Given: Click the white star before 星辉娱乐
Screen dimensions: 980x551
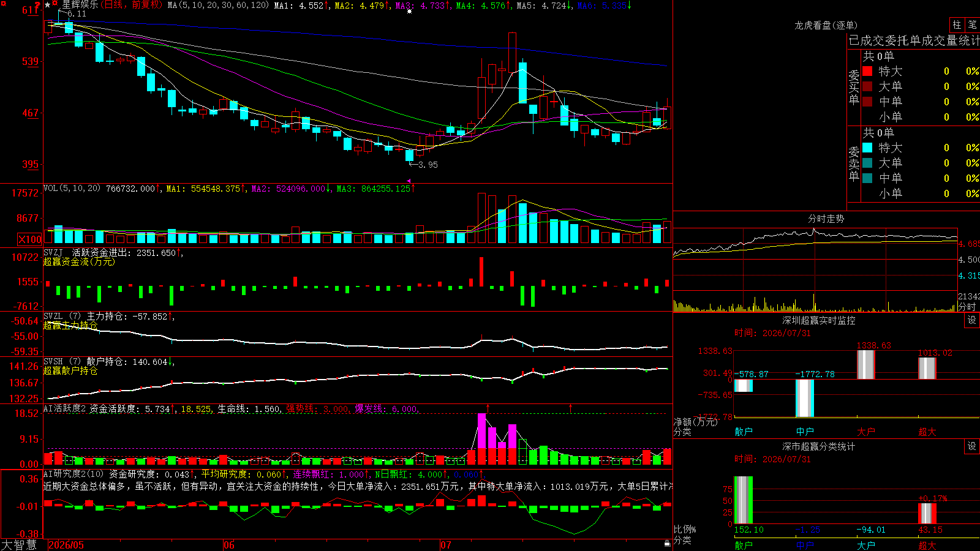Looking at the screenshot, I should [48, 5].
